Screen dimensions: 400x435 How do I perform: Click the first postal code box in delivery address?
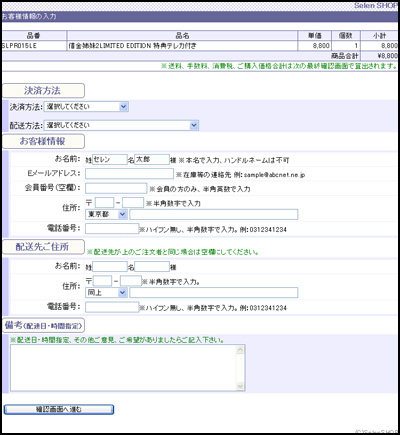102,281
